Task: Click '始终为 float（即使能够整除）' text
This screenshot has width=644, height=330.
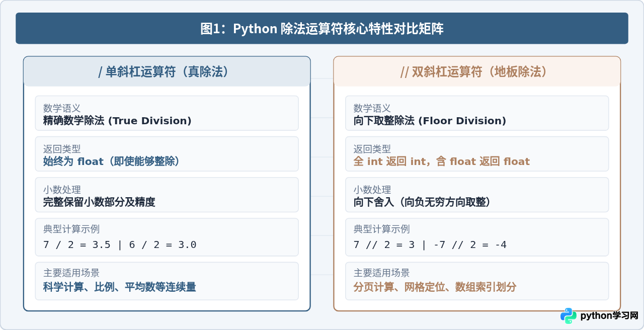Action: coord(112,161)
